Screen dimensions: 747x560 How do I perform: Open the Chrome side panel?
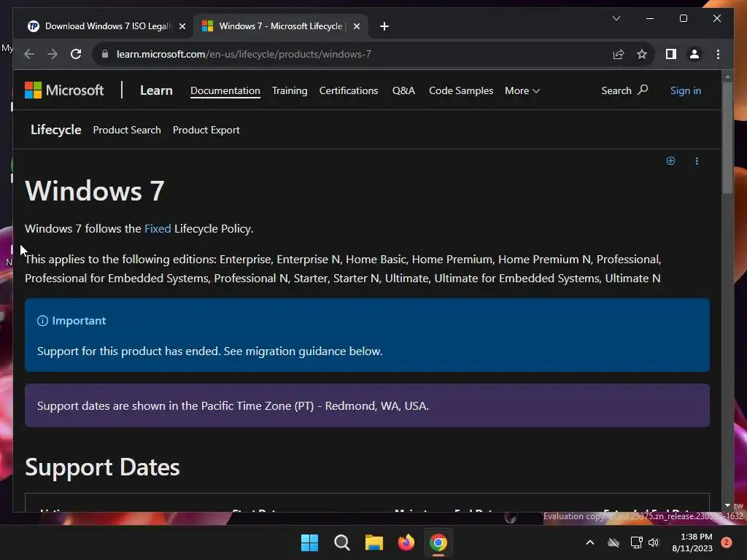point(671,54)
